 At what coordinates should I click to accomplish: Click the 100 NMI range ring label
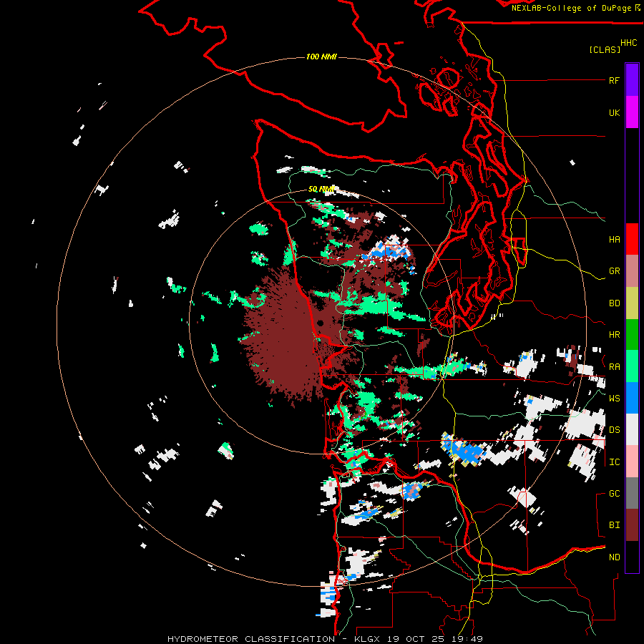[321, 57]
